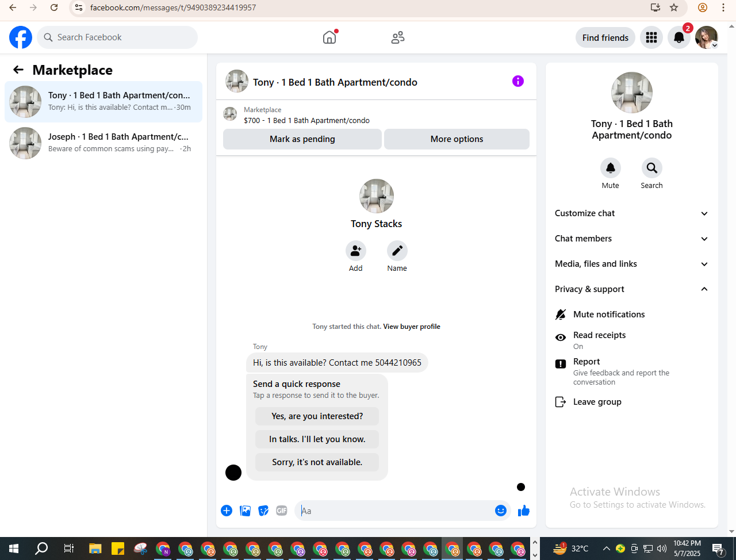Send a thumbs-up like
This screenshot has width=736, height=560.
click(x=524, y=511)
